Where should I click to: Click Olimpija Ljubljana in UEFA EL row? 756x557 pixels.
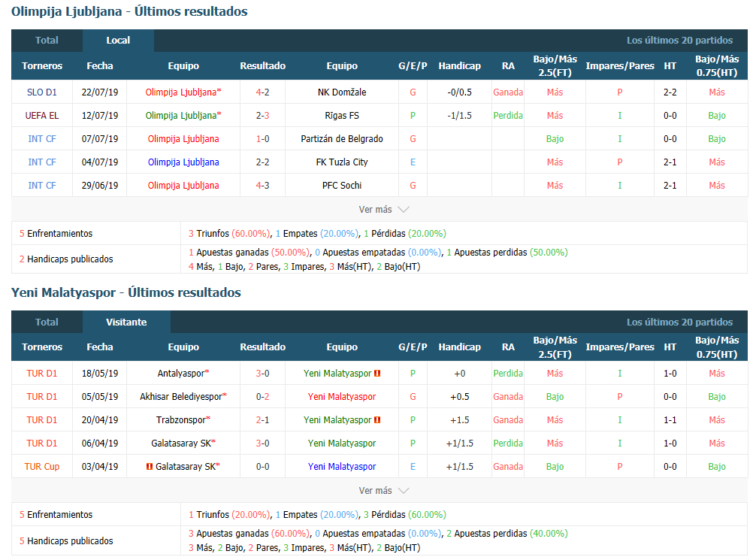[181, 116]
